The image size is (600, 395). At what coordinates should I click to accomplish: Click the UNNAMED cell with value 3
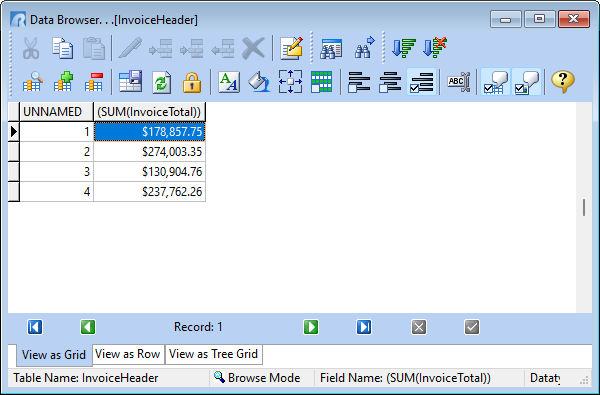coord(57,171)
